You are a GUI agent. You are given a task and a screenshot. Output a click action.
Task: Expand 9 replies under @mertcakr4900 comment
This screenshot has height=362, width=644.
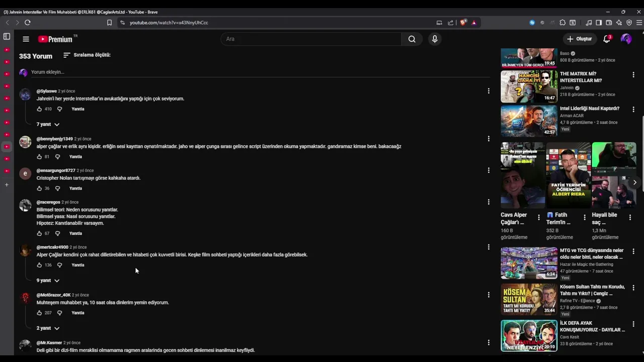(48, 281)
